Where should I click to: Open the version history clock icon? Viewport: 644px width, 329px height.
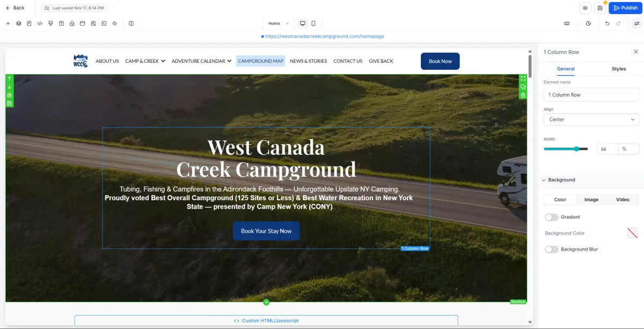click(588, 24)
